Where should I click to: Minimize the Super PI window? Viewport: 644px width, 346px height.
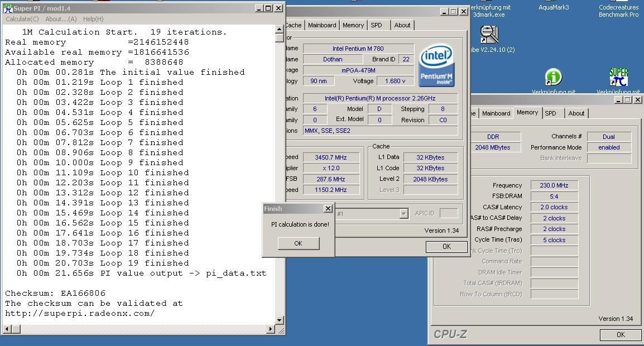click(x=259, y=8)
